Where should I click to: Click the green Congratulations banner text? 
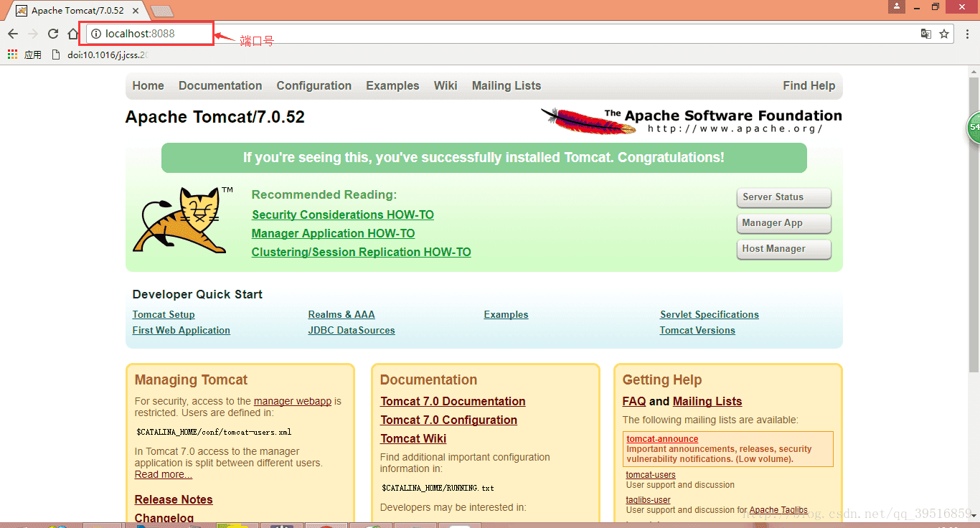[484, 157]
